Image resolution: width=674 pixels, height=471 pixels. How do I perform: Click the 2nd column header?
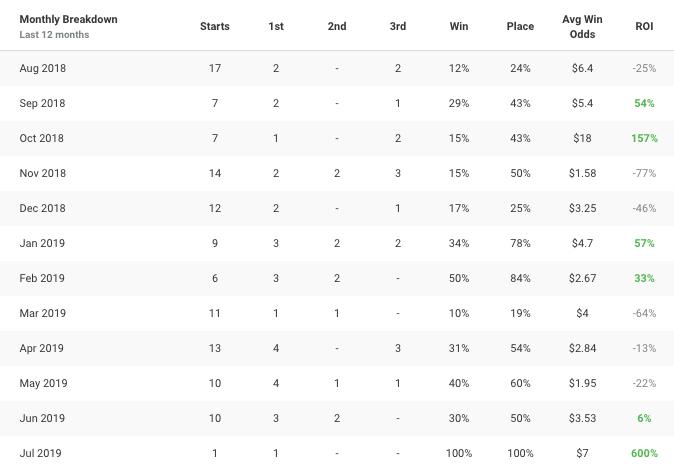[337, 26]
